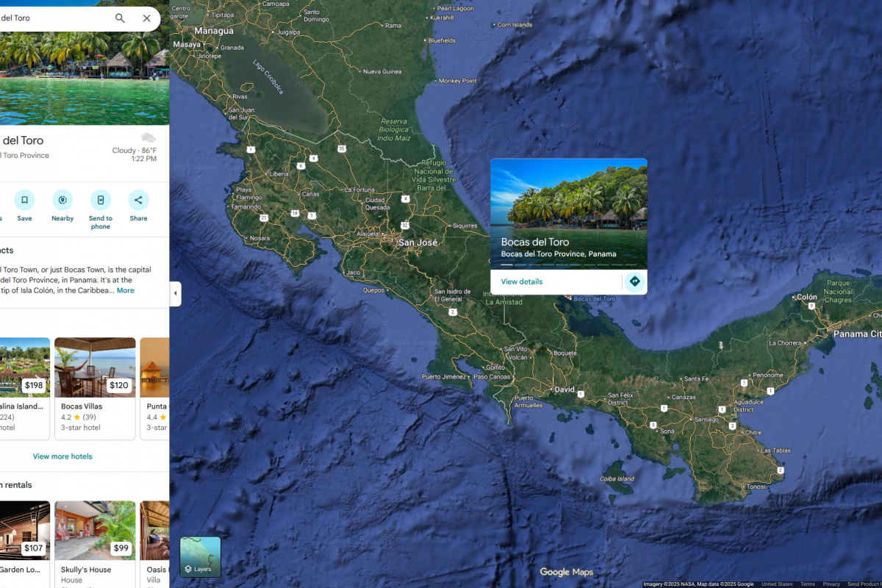Clear the search with the X icon
The width and height of the screenshot is (882, 588).
pos(147,18)
